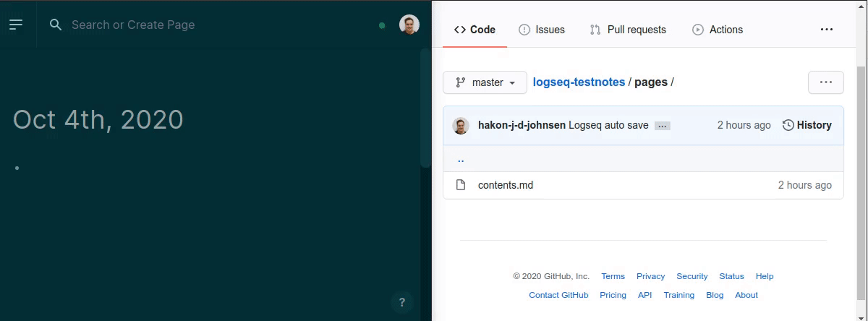
Task: Open the Training footer link
Action: click(679, 295)
